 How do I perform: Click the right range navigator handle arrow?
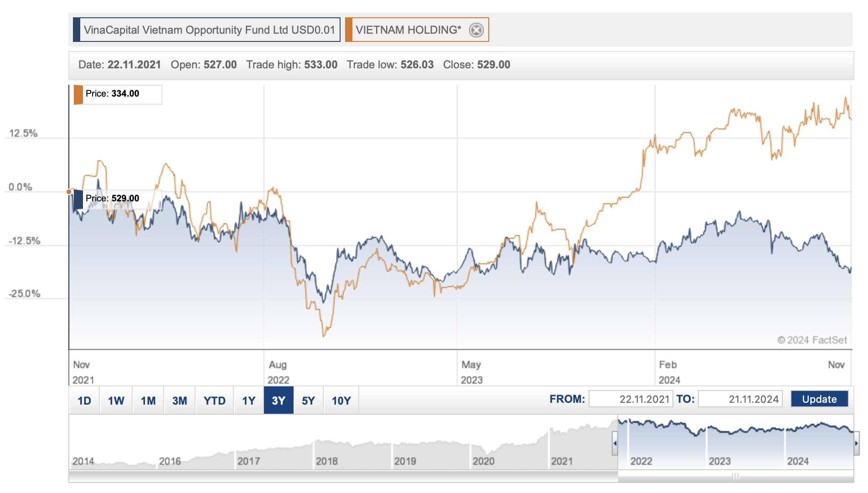click(x=857, y=443)
